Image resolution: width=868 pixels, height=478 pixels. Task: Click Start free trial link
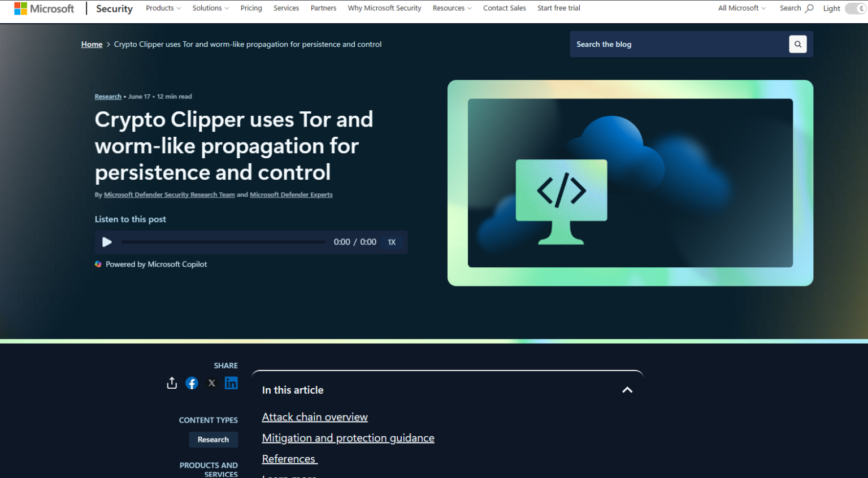click(559, 8)
